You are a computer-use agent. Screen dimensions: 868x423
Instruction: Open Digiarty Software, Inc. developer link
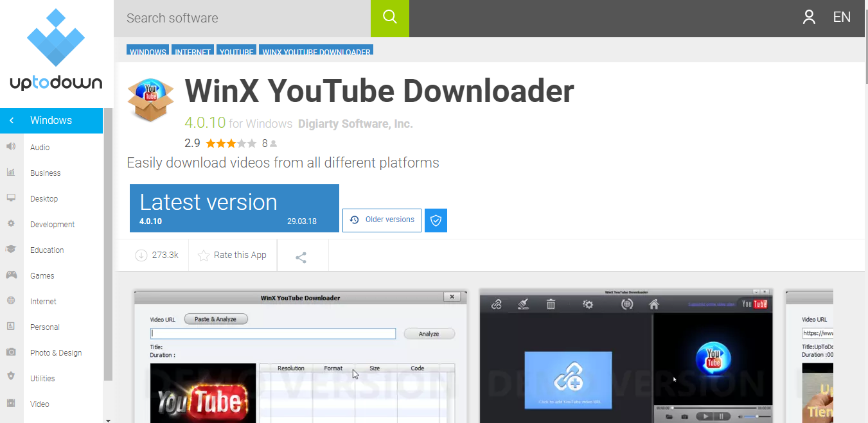tap(355, 124)
